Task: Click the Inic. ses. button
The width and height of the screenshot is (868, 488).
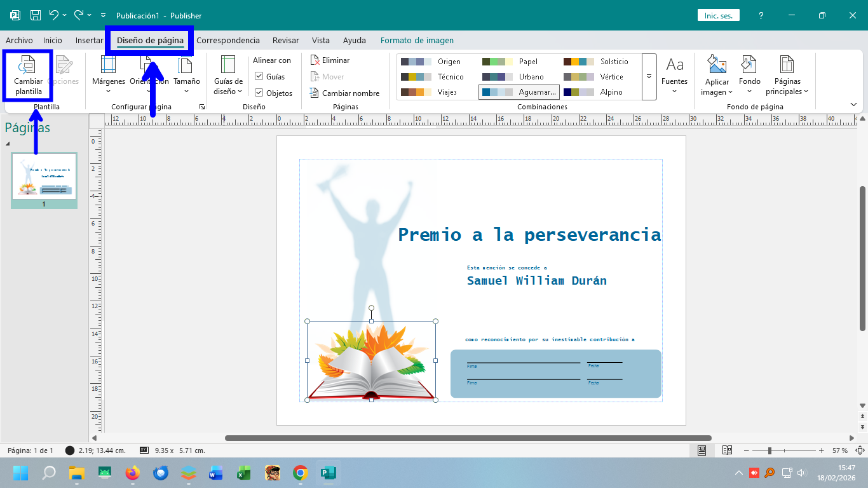Action: coord(718,15)
